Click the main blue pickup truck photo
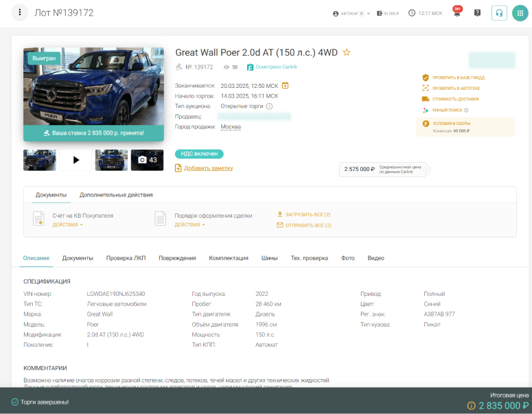The image size is (532, 414). tap(93, 86)
